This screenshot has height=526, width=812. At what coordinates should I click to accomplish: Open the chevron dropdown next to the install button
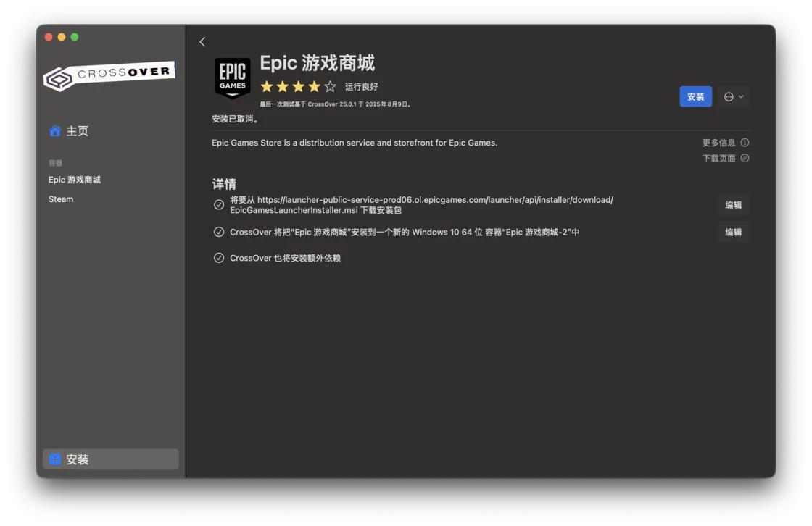[x=739, y=96]
